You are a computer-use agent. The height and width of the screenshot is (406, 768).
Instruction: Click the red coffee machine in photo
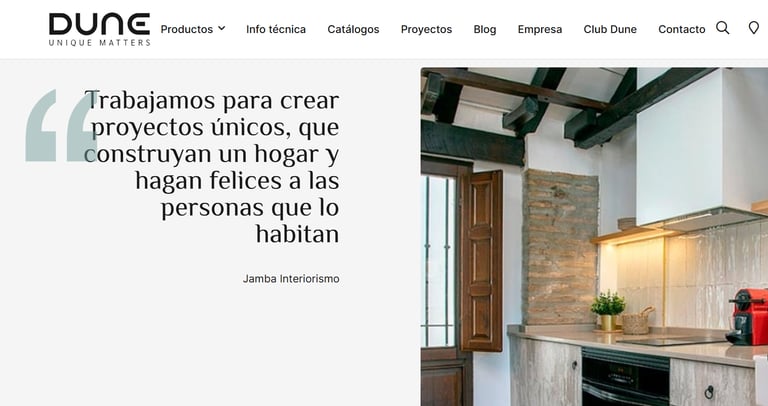[x=747, y=317]
